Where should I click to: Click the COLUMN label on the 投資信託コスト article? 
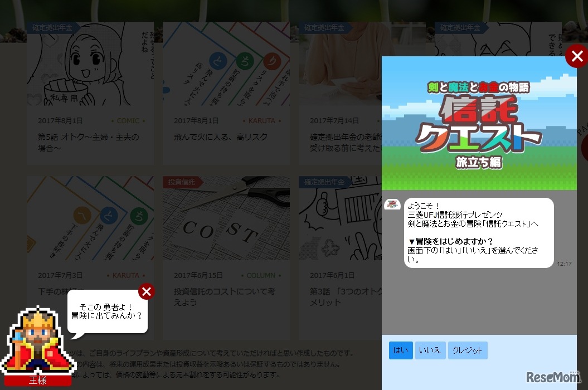point(261,275)
